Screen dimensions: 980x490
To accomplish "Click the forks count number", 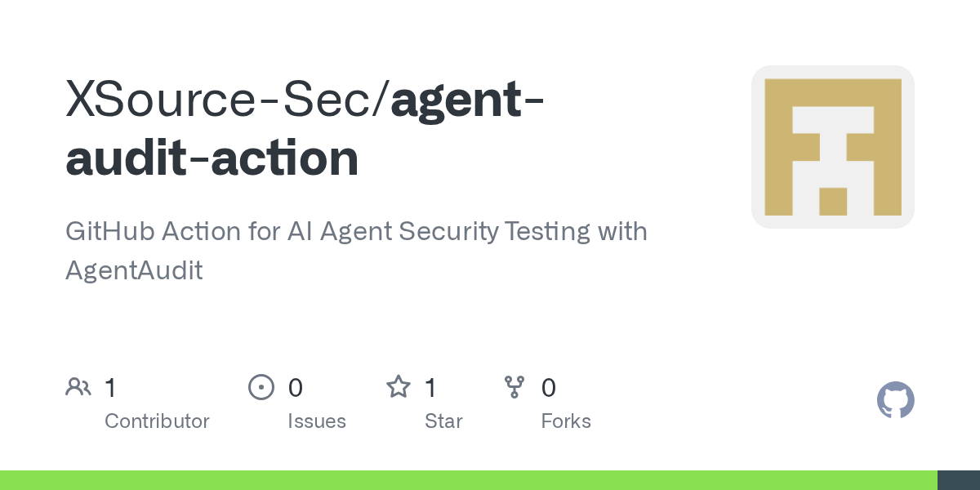I will click(x=549, y=388).
